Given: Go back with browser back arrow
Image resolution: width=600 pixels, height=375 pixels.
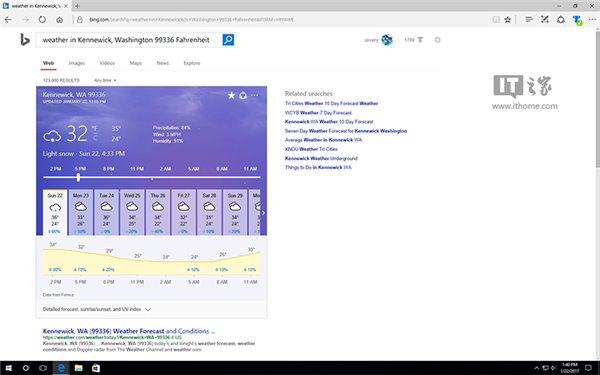Looking at the screenshot, I should pos(8,20).
